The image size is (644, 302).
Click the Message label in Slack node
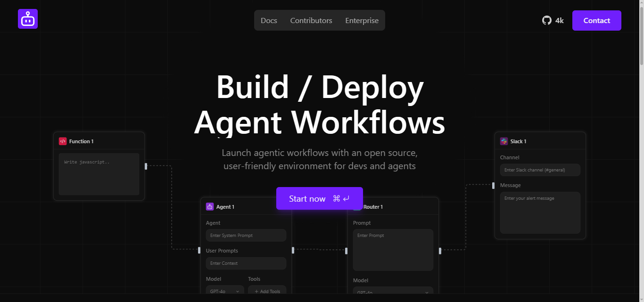[511, 185]
